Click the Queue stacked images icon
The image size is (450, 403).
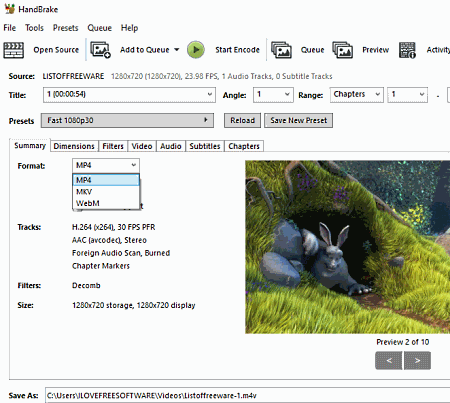pyautogui.click(x=281, y=50)
